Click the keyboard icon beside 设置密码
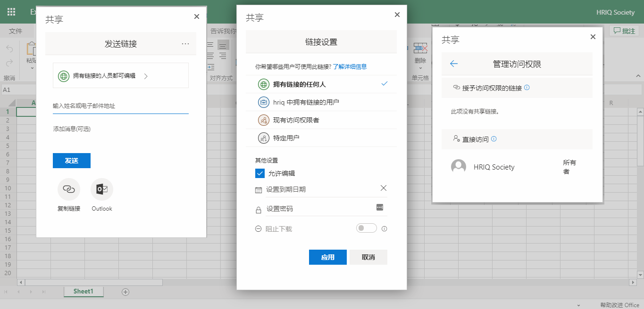The height and width of the screenshot is (309, 644). pos(380,207)
